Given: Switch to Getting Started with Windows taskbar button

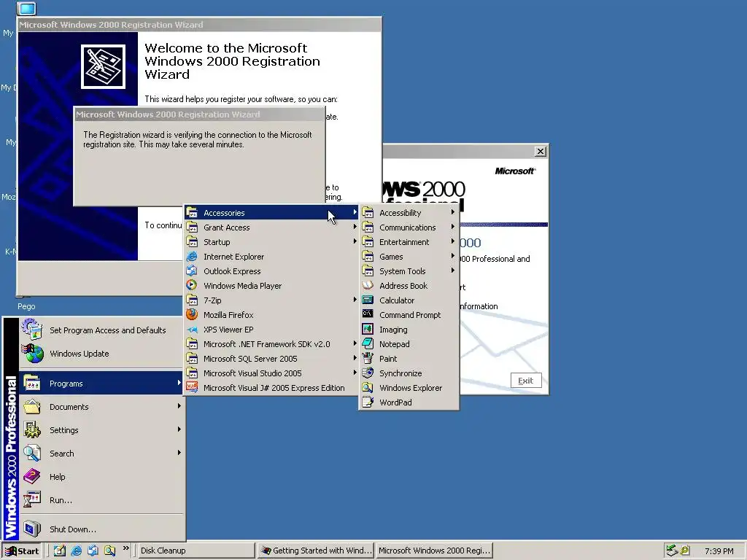Looking at the screenshot, I should coord(316,551).
